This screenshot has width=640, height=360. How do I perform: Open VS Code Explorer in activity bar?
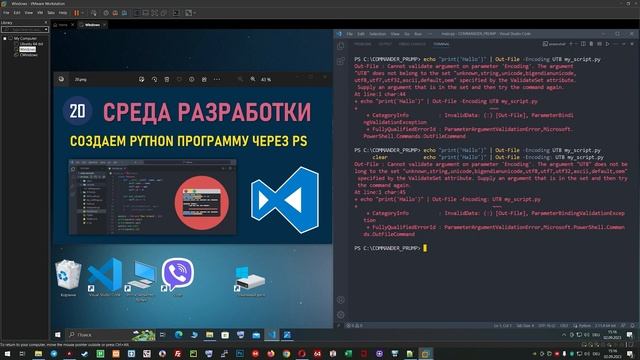[341, 46]
